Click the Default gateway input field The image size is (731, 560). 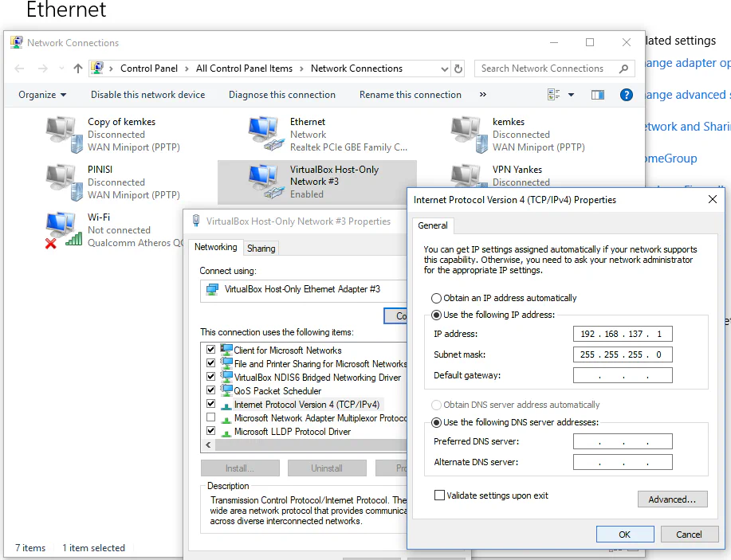[x=623, y=375]
